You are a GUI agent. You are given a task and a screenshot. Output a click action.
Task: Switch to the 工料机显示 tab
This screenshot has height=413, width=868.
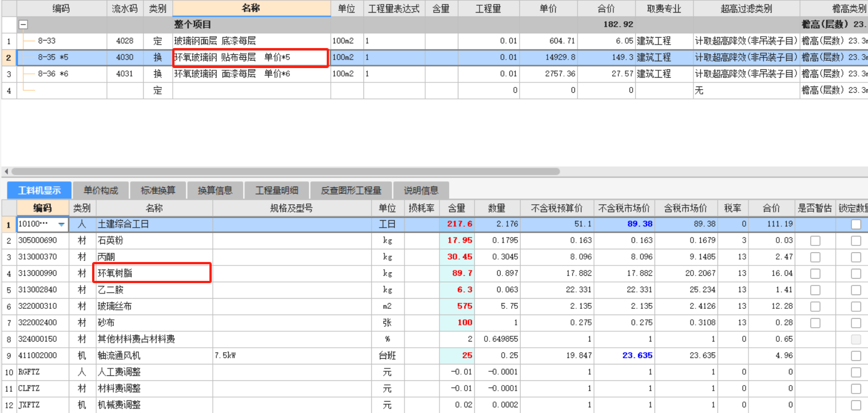pos(38,190)
